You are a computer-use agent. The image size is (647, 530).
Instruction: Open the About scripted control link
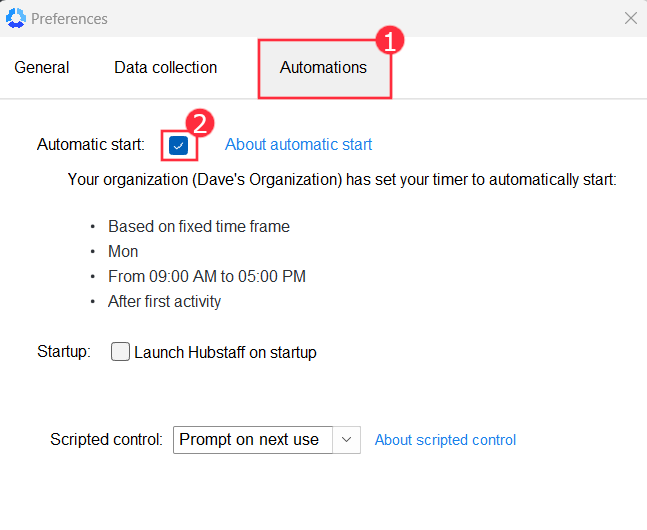445,440
